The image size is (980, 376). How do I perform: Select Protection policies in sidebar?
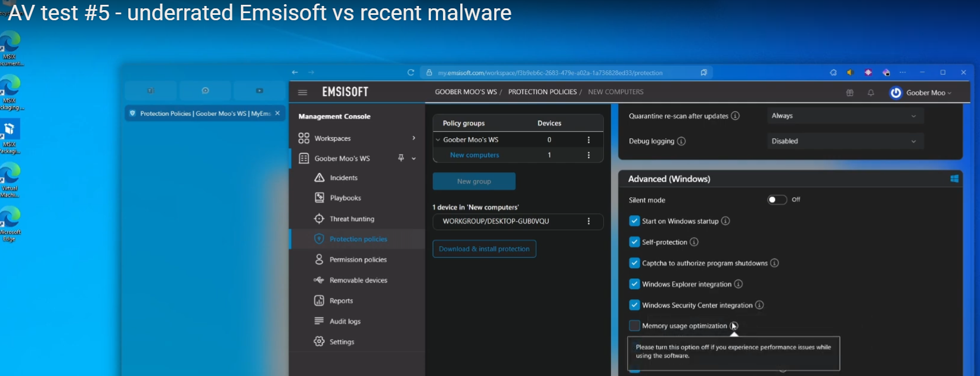pyautogui.click(x=357, y=239)
